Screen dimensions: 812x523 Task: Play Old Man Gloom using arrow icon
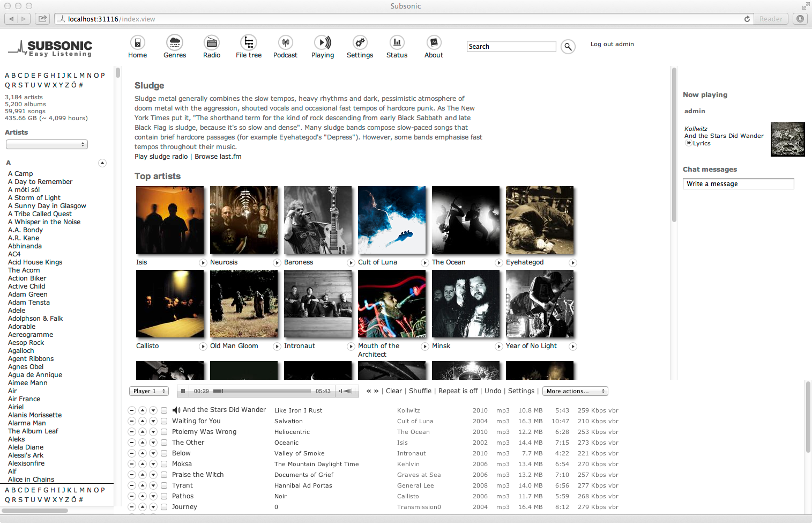tap(277, 347)
